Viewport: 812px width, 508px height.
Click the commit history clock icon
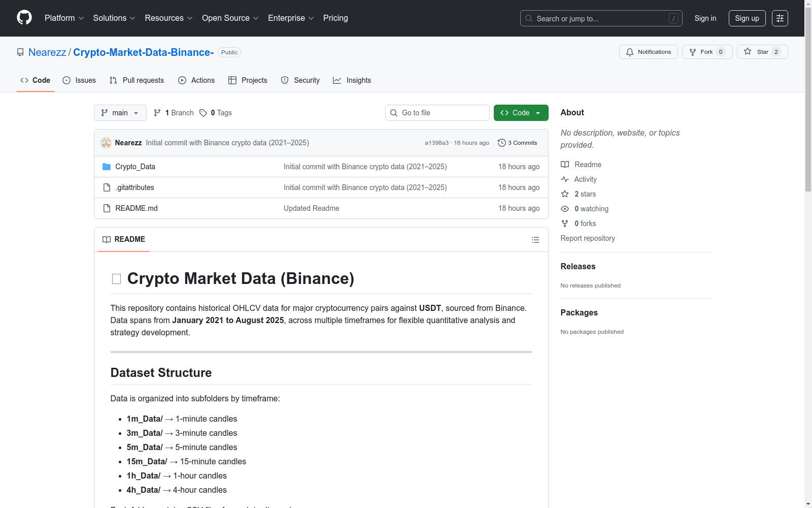coord(502,143)
